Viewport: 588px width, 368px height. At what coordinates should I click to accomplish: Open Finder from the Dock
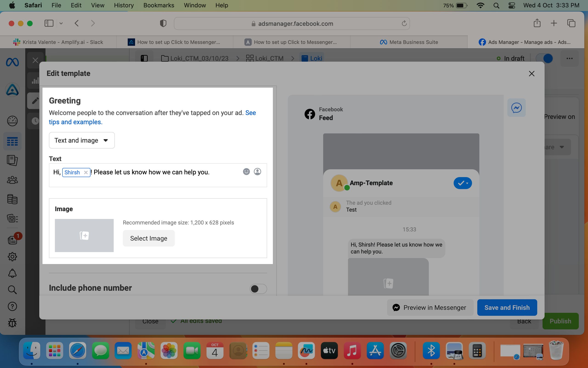[32, 351]
